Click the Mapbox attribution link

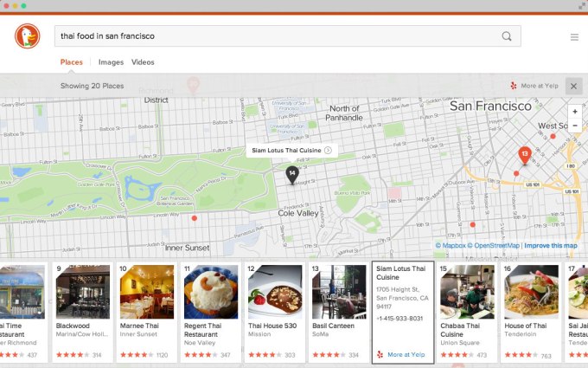click(451, 246)
